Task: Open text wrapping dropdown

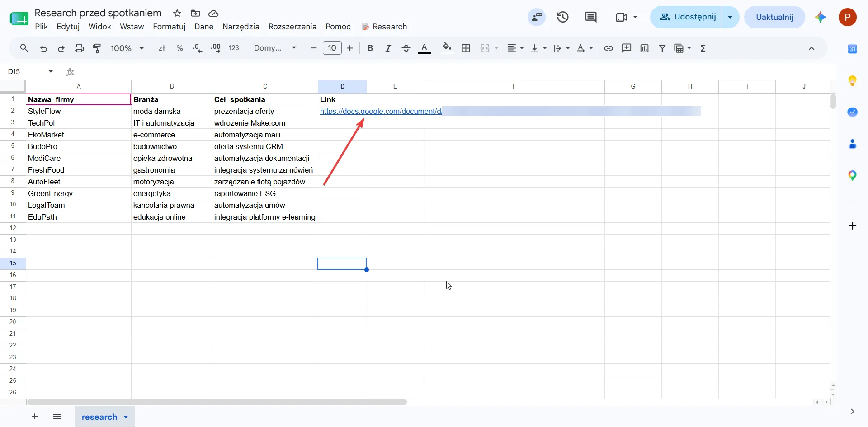Action: click(x=561, y=48)
